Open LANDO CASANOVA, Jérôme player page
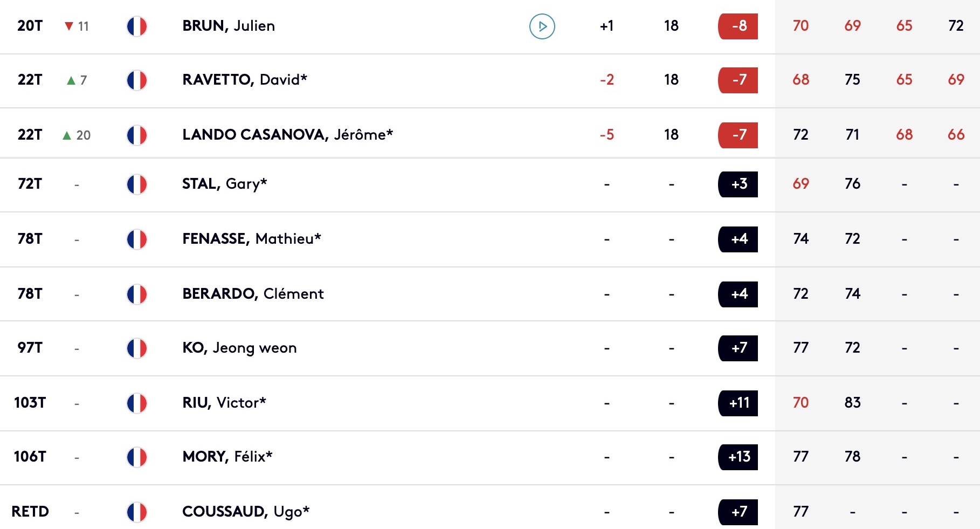The width and height of the screenshot is (980, 529). (288, 135)
